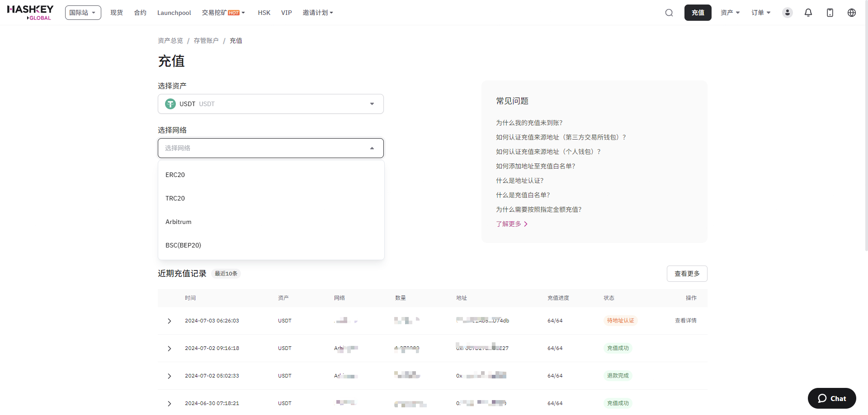The height and width of the screenshot is (415, 868).
Task: Click the 时间 column header
Action: click(190, 298)
